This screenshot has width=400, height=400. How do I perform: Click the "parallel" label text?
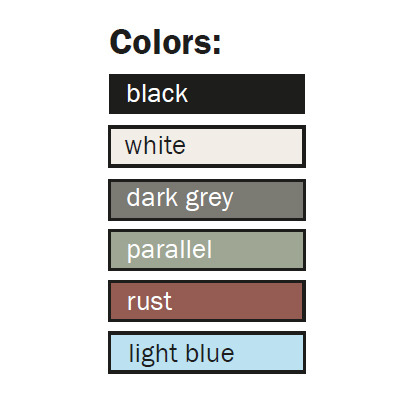tap(169, 249)
